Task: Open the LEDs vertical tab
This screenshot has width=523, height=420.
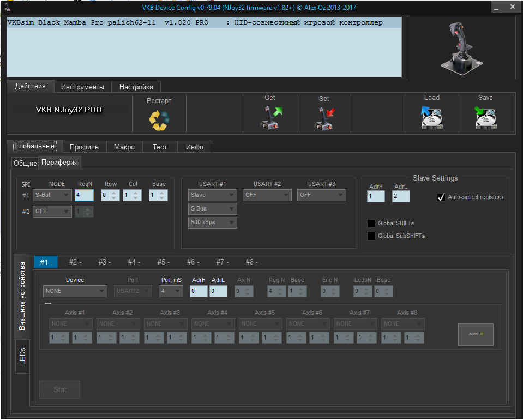Action: tap(22, 356)
